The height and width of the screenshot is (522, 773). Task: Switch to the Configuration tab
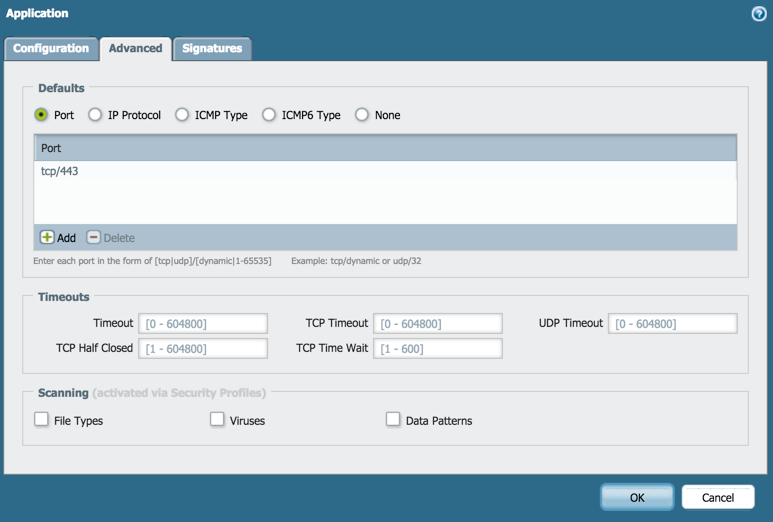pyautogui.click(x=51, y=48)
